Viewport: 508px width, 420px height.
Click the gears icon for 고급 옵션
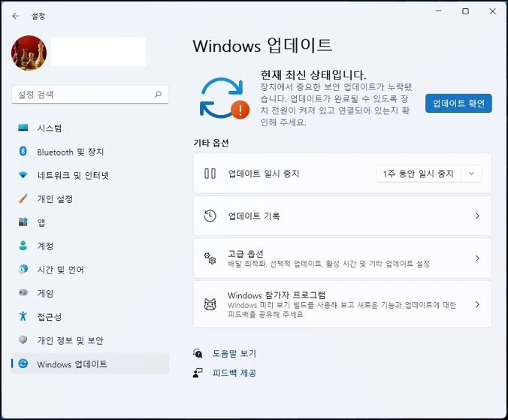(210, 258)
